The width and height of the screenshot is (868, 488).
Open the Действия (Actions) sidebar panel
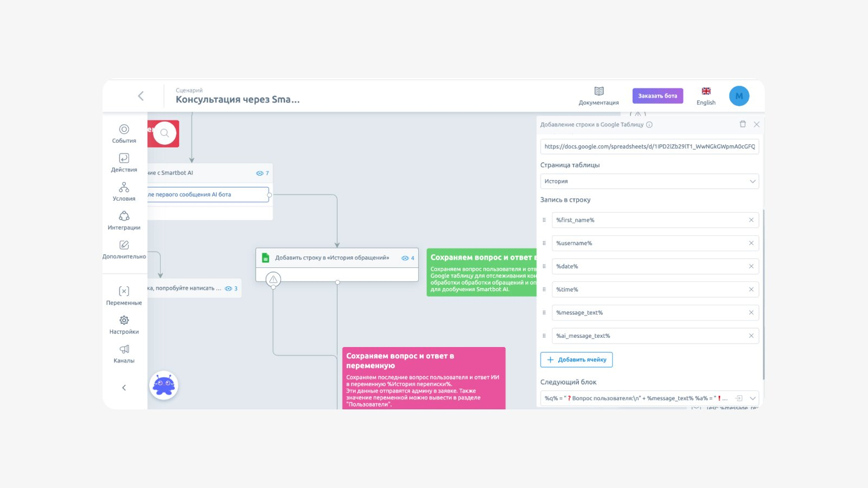(x=124, y=162)
